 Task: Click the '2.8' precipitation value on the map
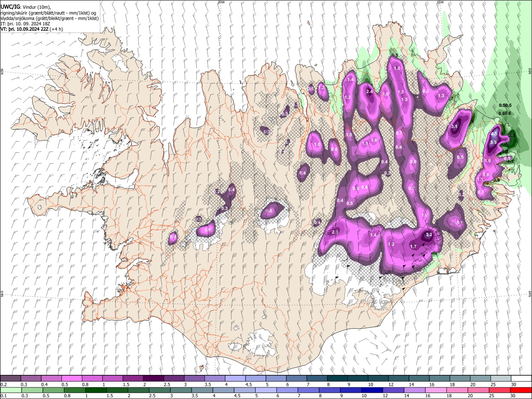tap(335, 232)
